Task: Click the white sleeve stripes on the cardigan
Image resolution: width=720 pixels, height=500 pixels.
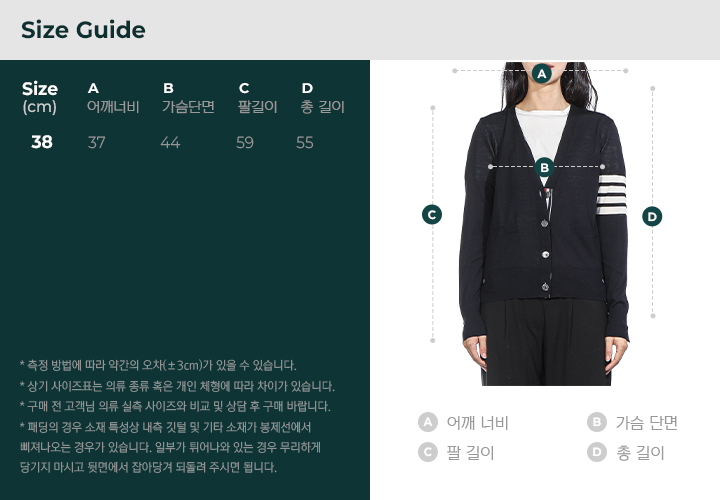Action: 611,195
